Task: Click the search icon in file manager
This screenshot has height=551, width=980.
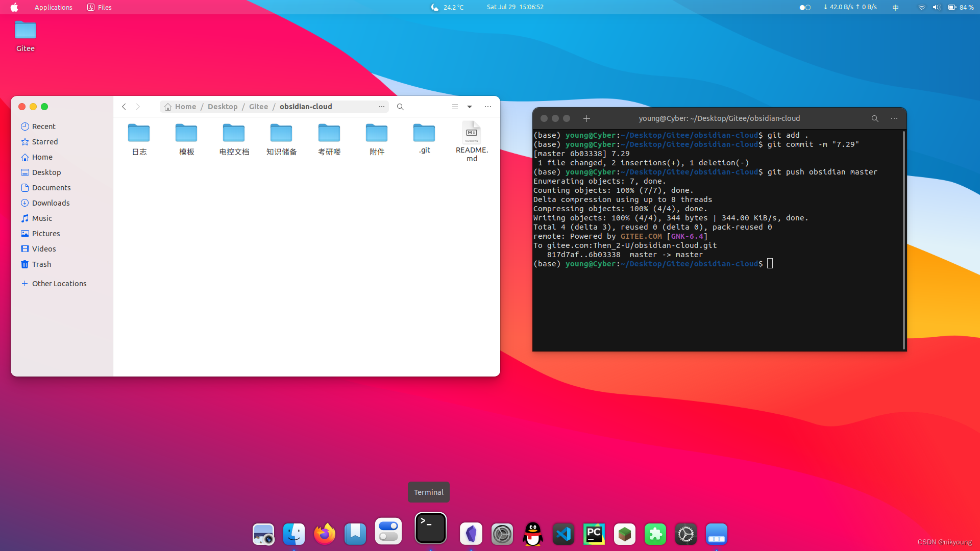Action: point(401,106)
